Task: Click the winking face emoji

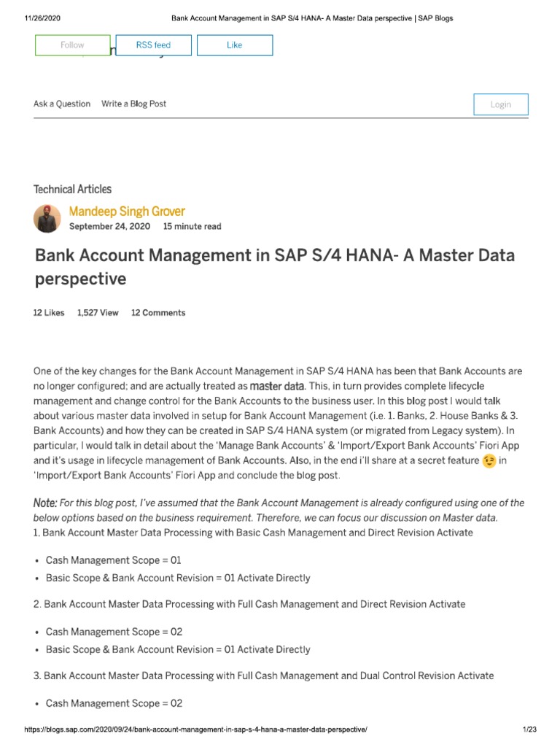Action: click(x=489, y=461)
